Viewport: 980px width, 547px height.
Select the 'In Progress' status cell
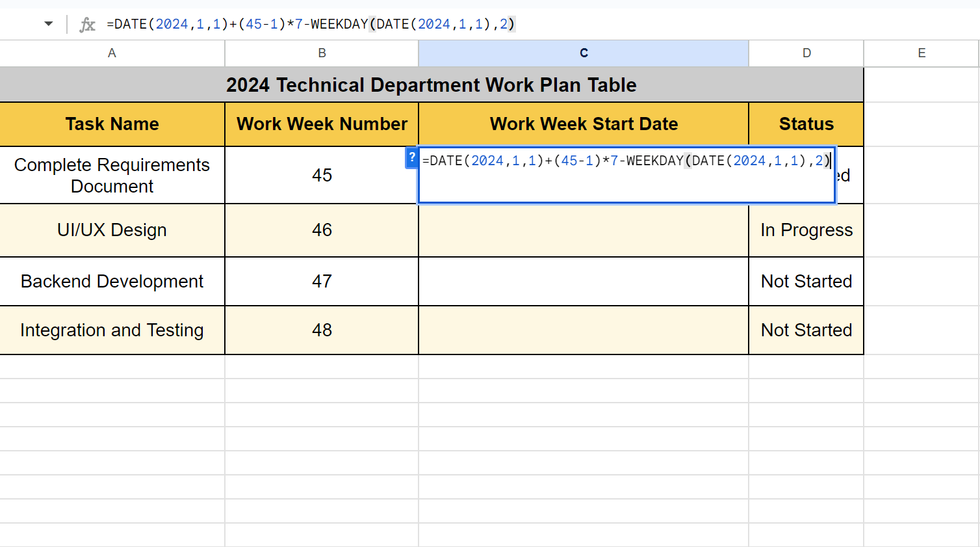tap(806, 230)
